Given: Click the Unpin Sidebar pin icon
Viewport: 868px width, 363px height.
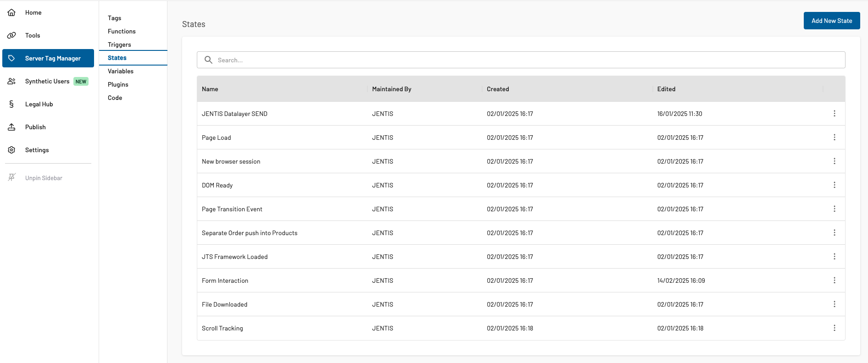Looking at the screenshot, I should click(11, 177).
